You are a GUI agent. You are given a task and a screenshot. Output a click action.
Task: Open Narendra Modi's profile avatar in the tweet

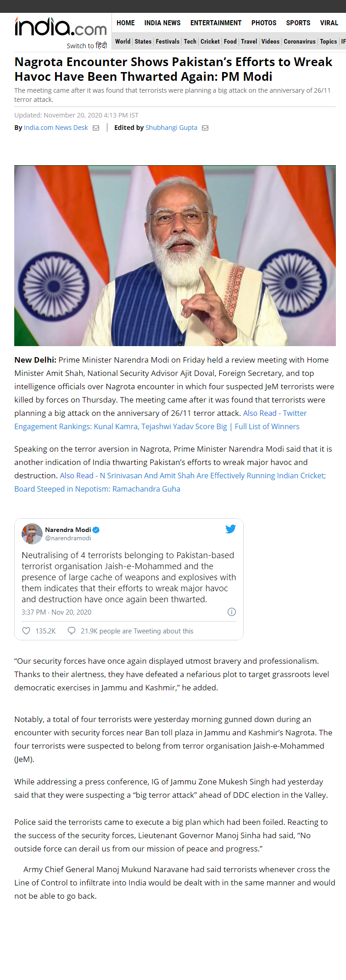[32, 533]
